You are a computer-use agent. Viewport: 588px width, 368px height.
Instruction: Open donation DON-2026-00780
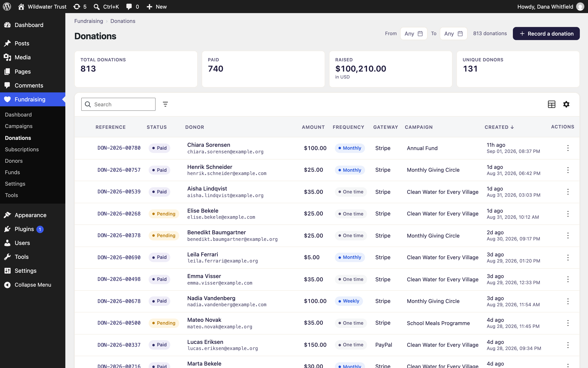[x=119, y=148]
